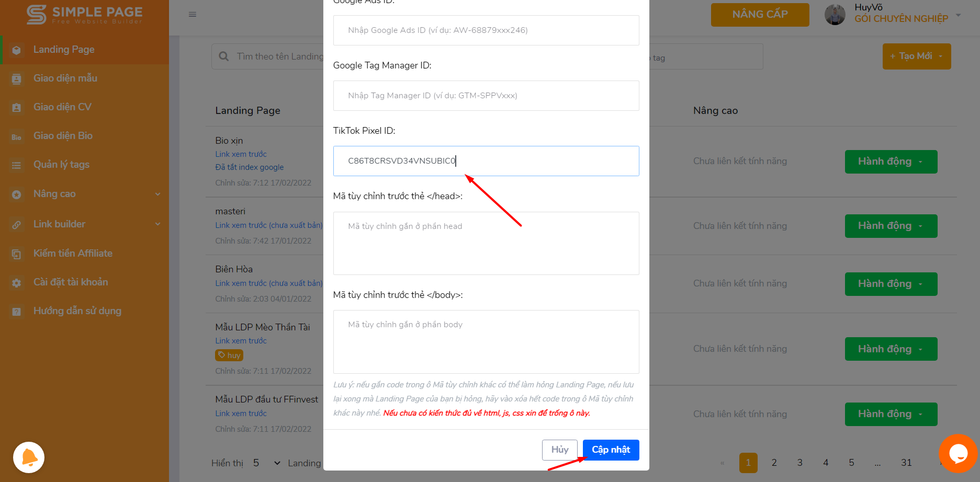Go to Giao diện Bio section

63,135
